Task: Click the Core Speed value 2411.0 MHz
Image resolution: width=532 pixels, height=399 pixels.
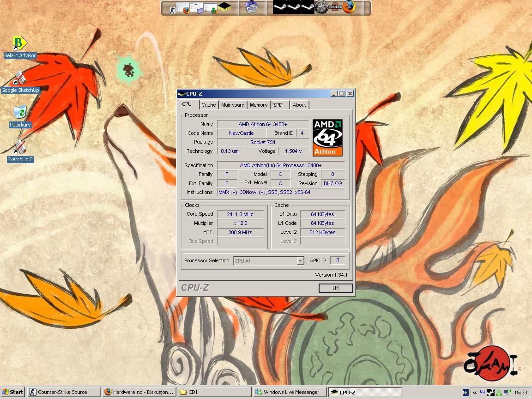Action: click(240, 214)
